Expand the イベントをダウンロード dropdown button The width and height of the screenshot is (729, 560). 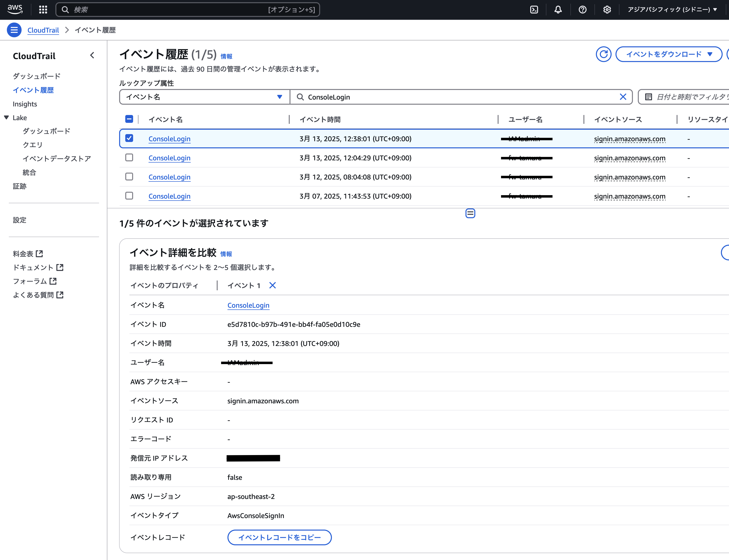(x=668, y=54)
